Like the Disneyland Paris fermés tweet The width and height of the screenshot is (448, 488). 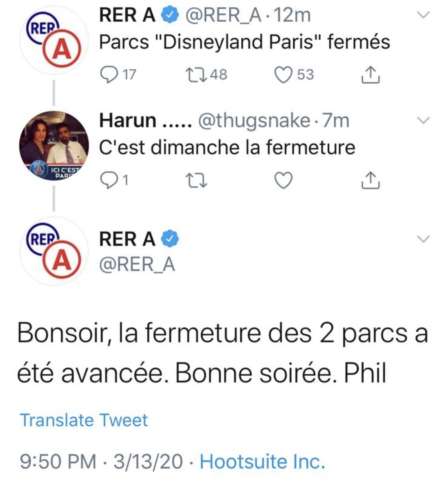tap(284, 74)
